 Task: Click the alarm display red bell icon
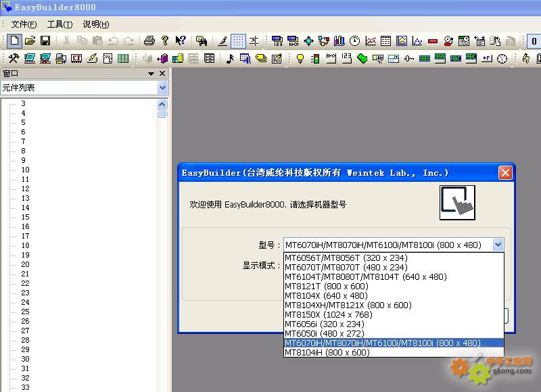pyautogui.click(x=448, y=41)
